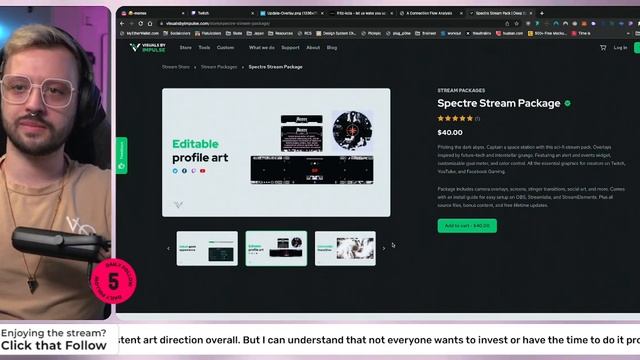Select the Spectre Stream Pack browser tab
Viewport: 640px width, 360px height.
[500, 13]
